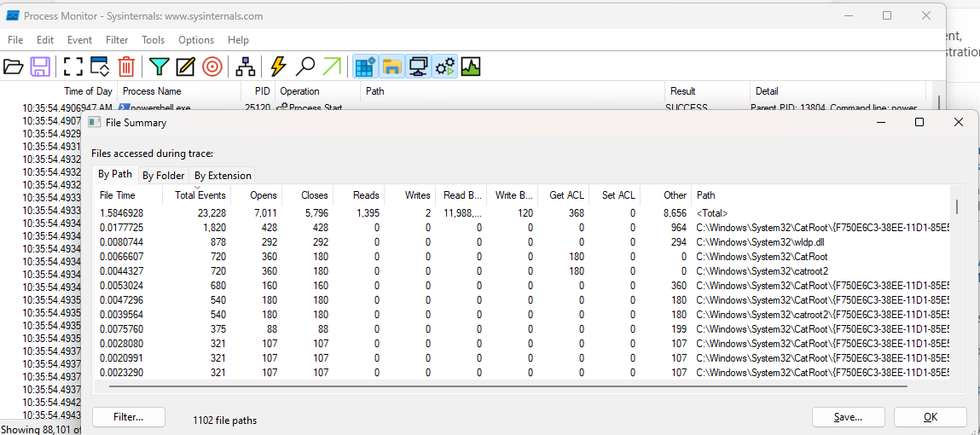
Task: Sort by the Closes column header
Action: [x=308, y=195]
